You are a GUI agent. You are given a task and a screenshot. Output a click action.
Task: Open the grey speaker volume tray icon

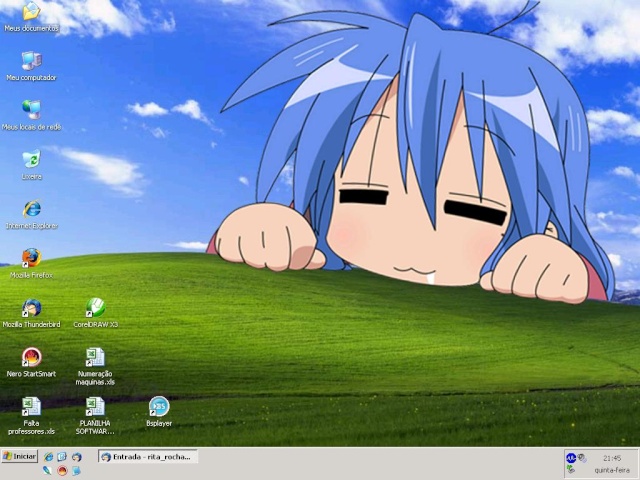click(582, 458)
